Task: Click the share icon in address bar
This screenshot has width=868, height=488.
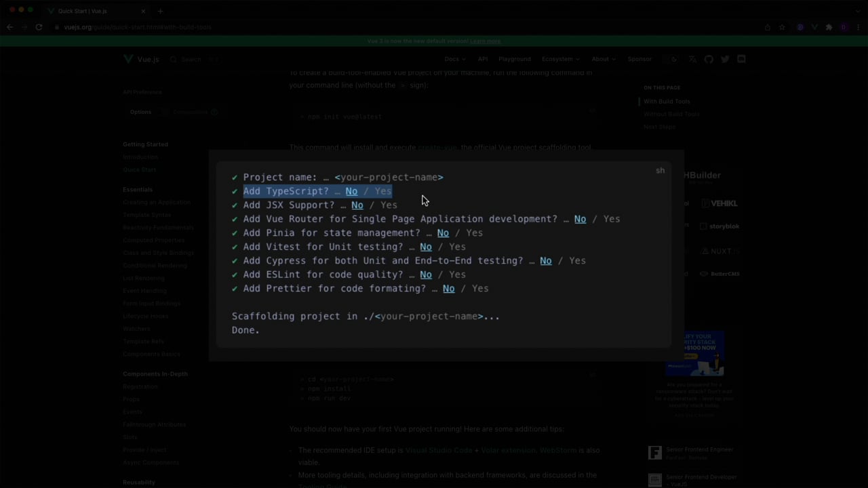Action: click(767, 27)
